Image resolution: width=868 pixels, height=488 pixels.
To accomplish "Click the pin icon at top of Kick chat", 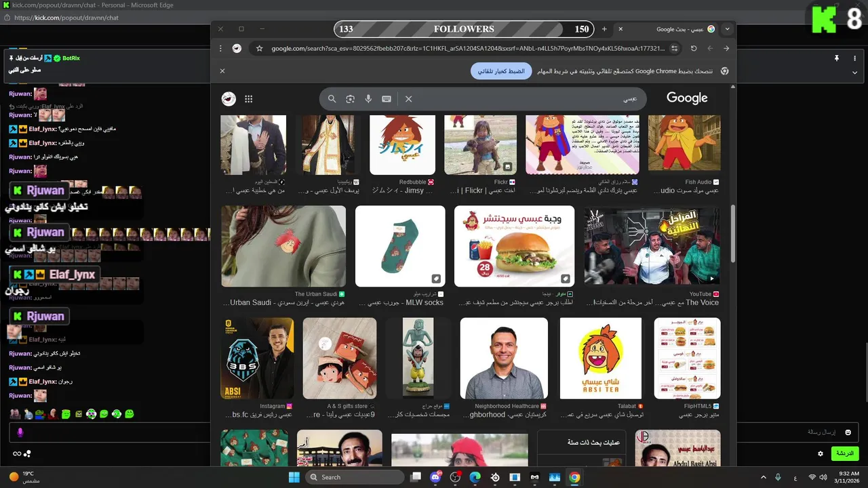I will (837, 58).
